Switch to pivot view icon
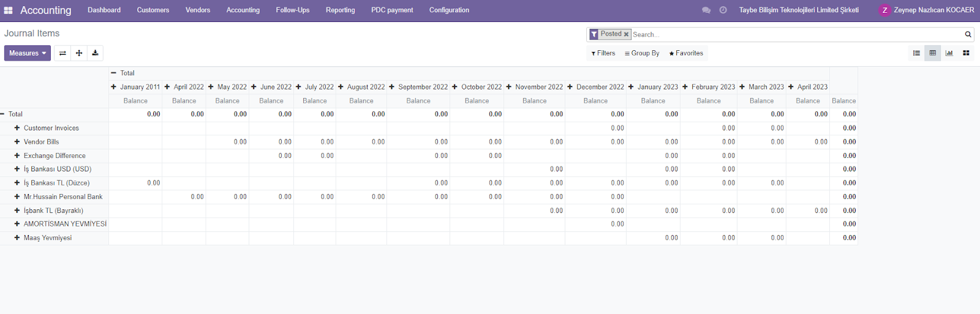 933,53
